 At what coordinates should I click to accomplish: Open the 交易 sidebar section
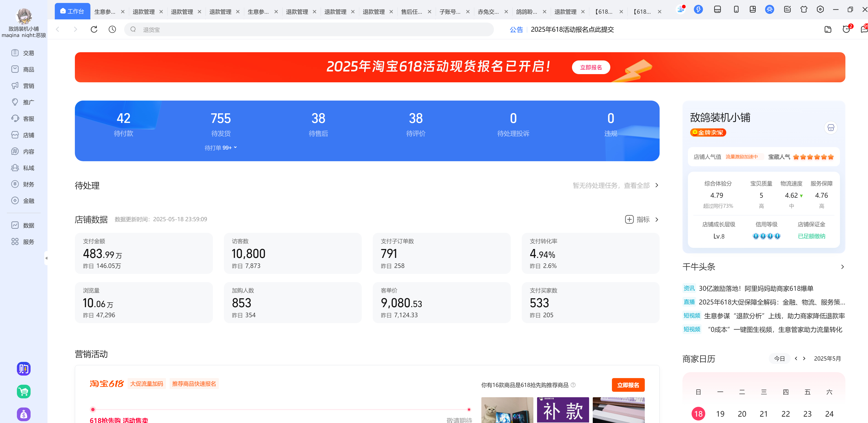(x=23, y=53)
